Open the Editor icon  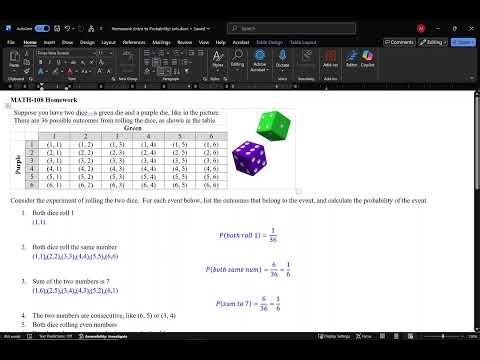click(x=352, y=59)
